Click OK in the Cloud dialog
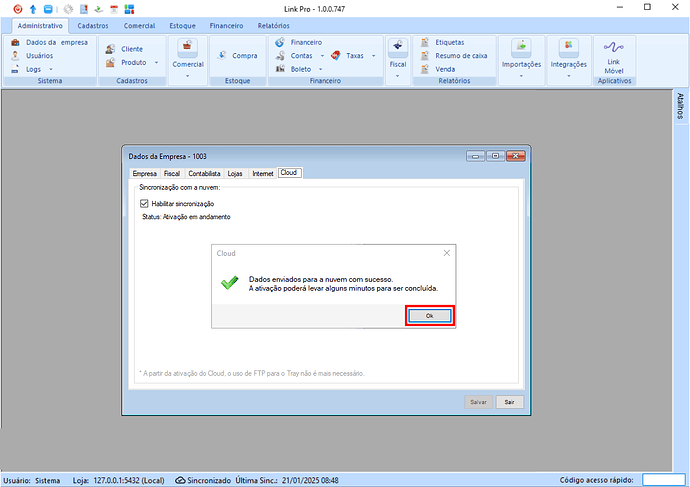Image resolution: width=690 pixels, height=487 pixels. (x=429, y=315)
